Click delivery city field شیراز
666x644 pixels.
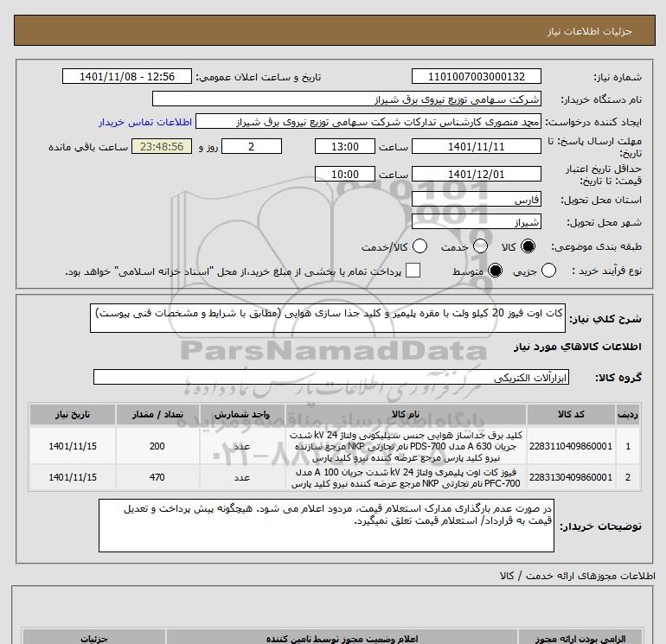pos(476,221)
